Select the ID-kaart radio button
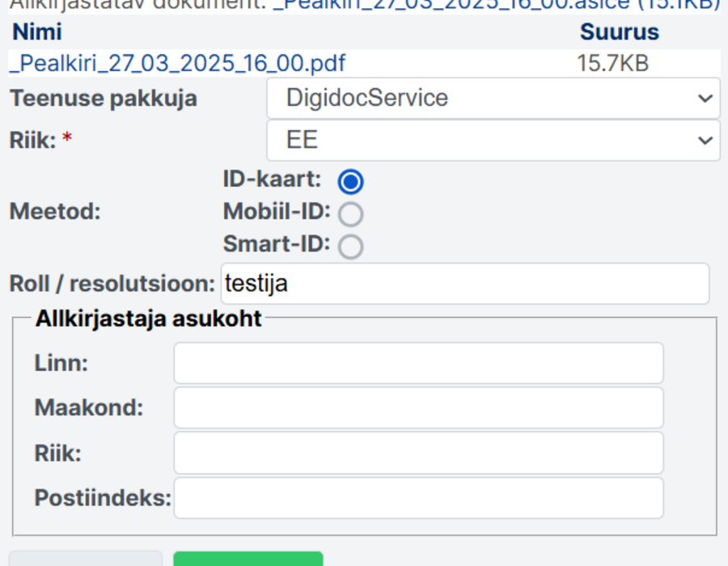 pos(350,181)
